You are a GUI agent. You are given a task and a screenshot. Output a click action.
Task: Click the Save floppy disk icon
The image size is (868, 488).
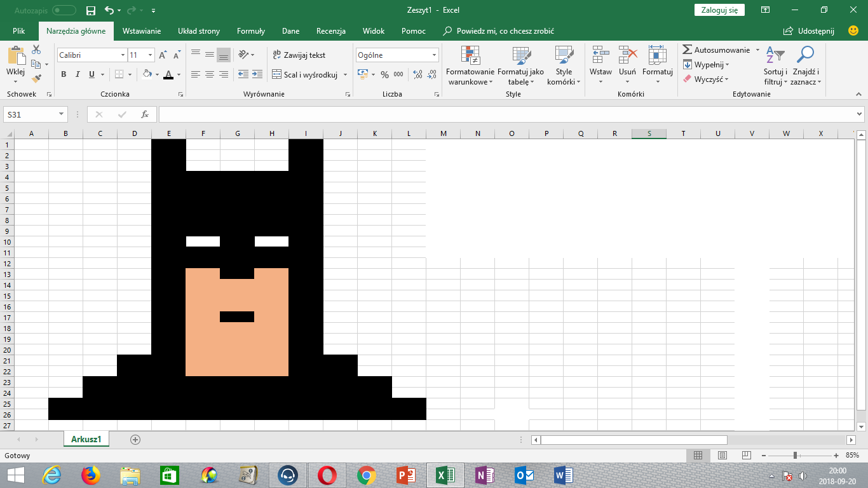tap(91, 10)
